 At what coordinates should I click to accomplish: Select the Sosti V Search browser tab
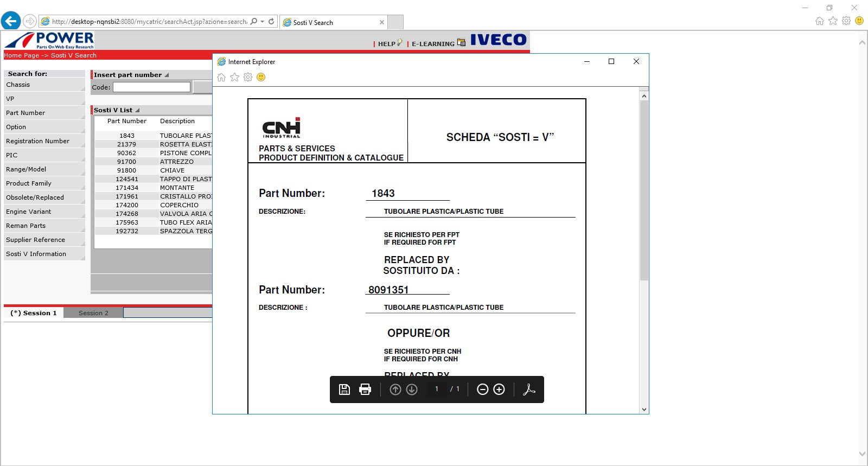(333, 22)
